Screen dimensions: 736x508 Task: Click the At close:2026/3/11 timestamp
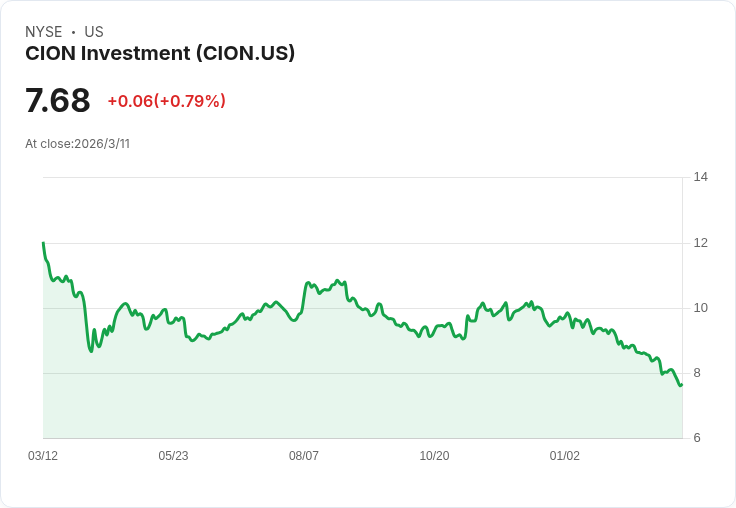coord(77,144)
